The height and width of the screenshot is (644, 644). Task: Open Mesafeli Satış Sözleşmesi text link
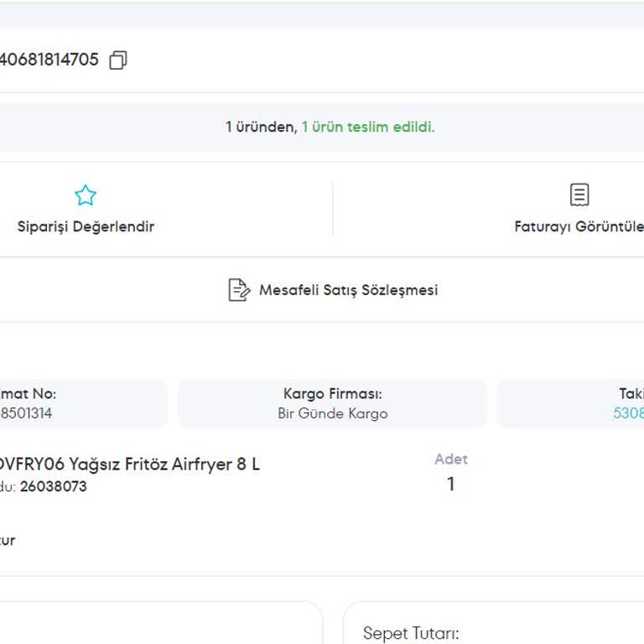tap(348, 290)
